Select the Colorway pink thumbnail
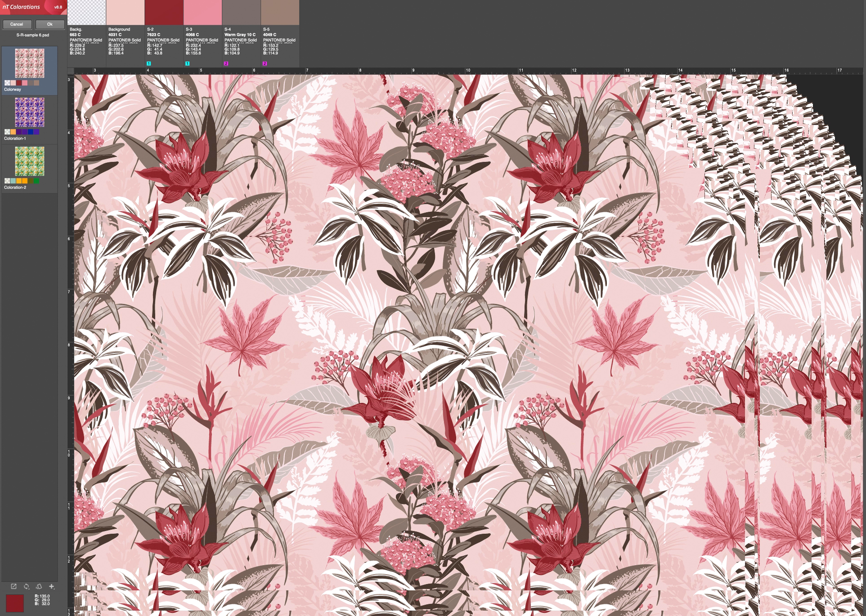This screenshot has height=616, width=866. coord(30,63)
